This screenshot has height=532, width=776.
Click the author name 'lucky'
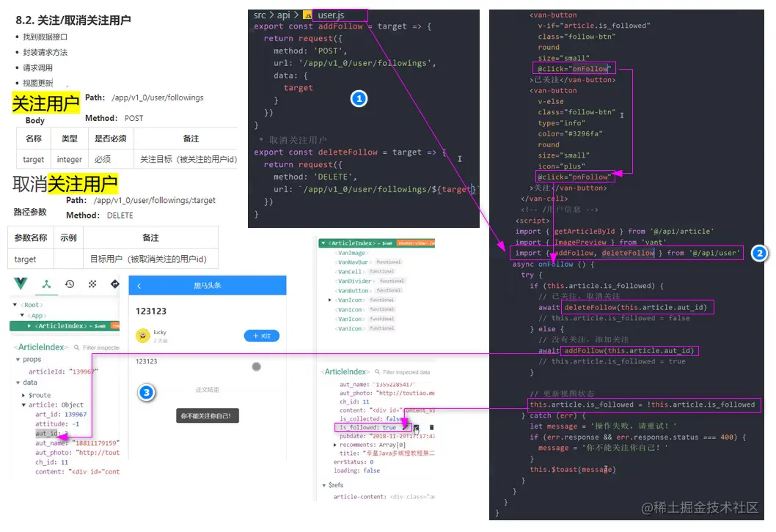pyautogui.click(x=160, y=332)
